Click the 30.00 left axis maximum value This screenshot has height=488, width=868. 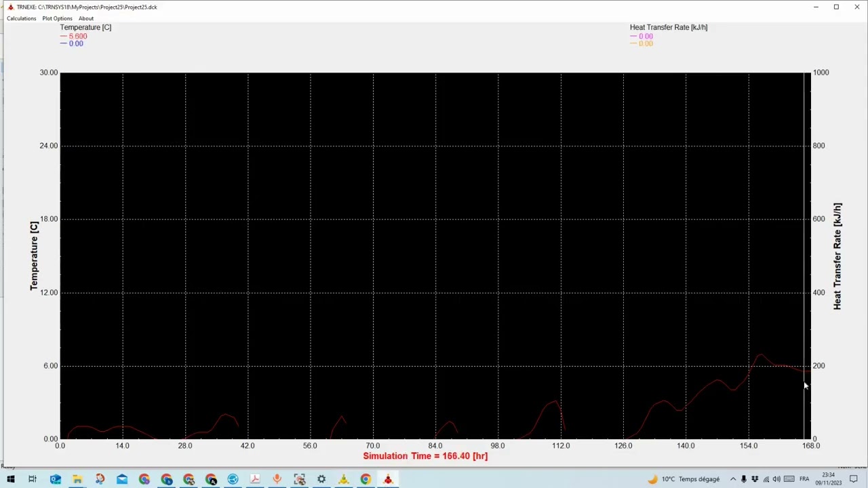point(49,73)
